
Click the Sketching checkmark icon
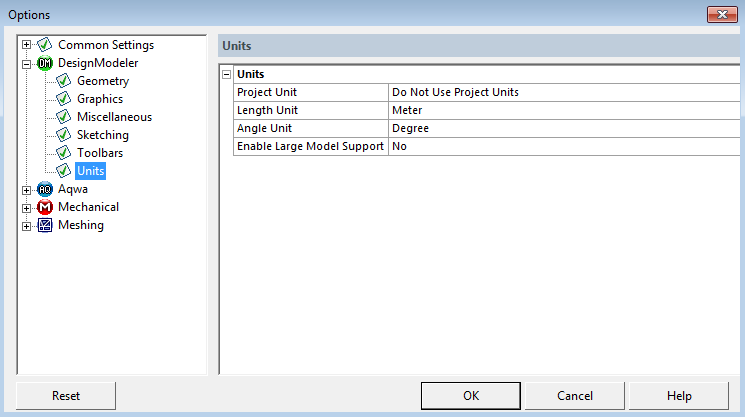pyautogui.click(x=64, y=135)
